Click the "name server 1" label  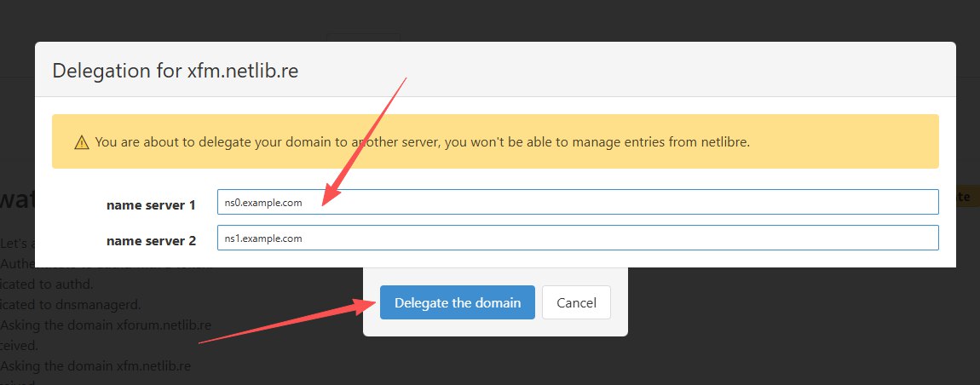click(x=151, y=205)
